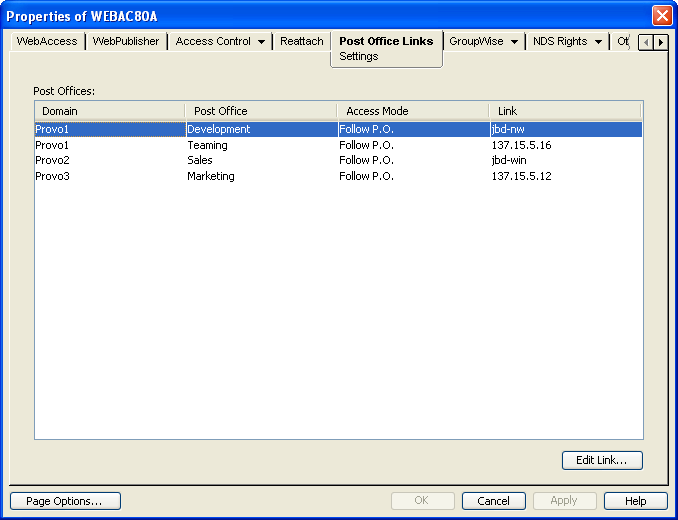Click the partially visible Ot tab
678x520 pixels.
623,41
